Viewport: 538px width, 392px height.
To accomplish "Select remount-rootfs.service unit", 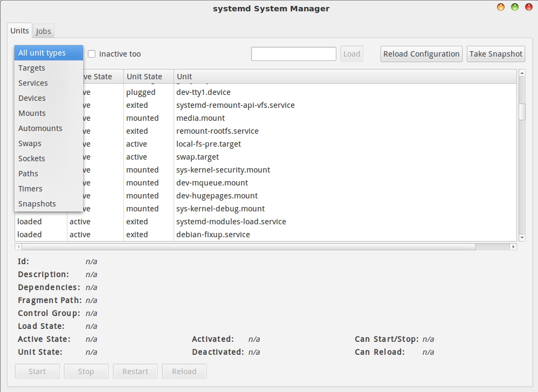I will coord(217,131).
